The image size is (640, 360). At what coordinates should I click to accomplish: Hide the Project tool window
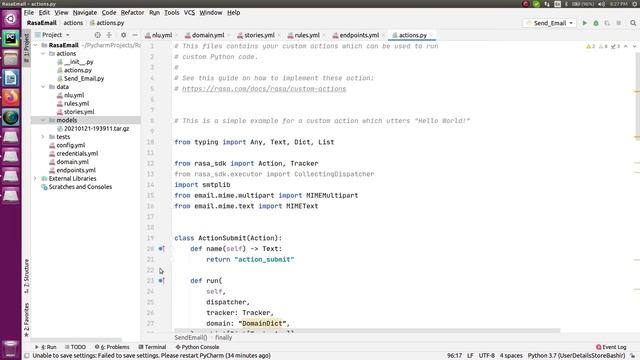point(135,35)
